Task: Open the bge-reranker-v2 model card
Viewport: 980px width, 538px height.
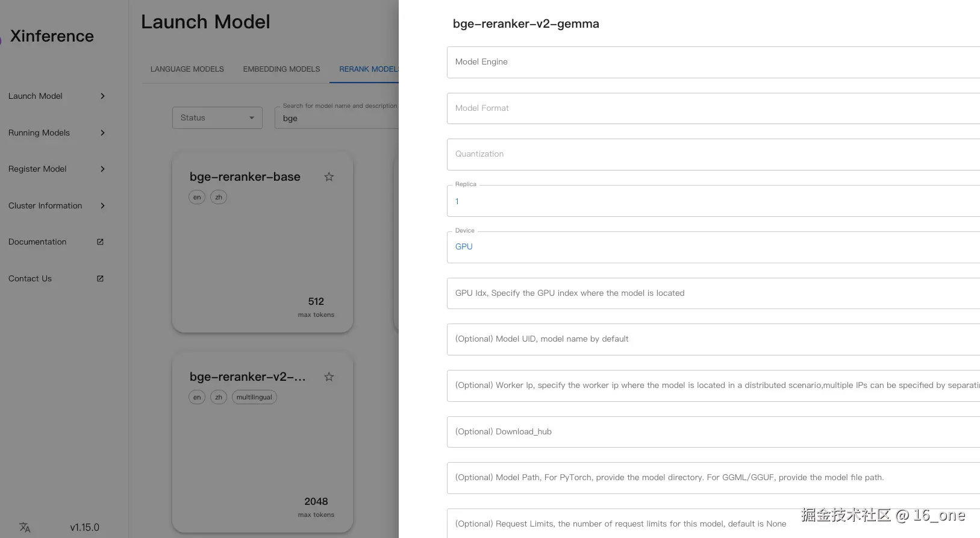Action: 263,442
